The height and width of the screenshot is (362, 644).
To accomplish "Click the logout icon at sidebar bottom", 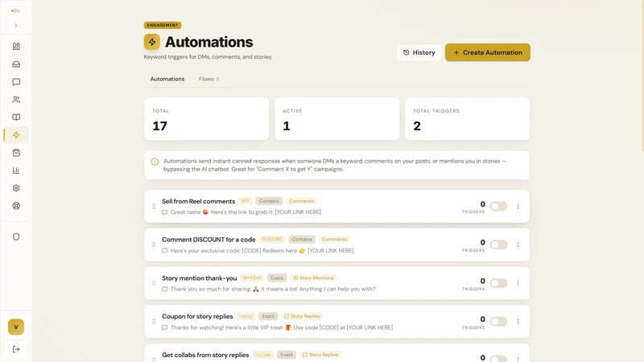I will tap(16, 349).
